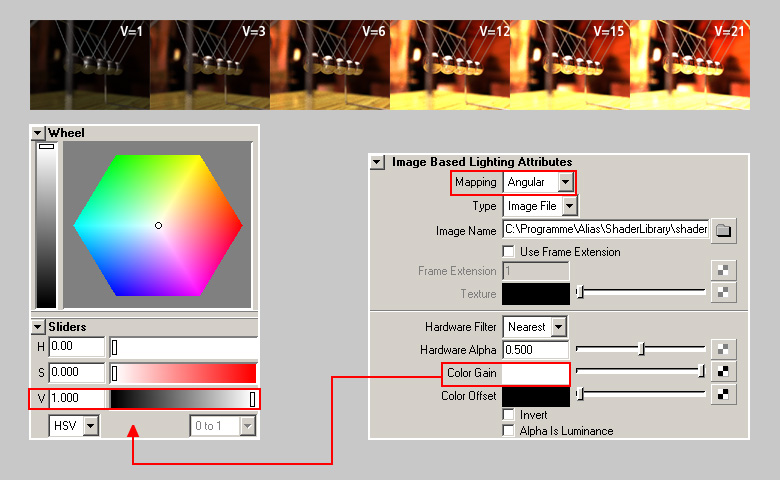Image resolution: width=780 pixels, height=480 pixels.
Task: Click the Hardware Alpha 0.500 field
Action: [x=536, y=350]
